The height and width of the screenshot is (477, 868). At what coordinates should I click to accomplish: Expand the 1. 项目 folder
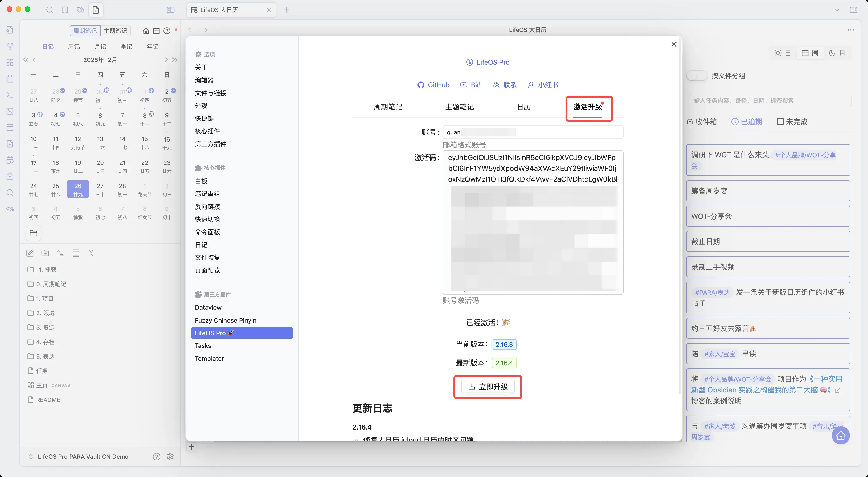click(x=45, y=298)
